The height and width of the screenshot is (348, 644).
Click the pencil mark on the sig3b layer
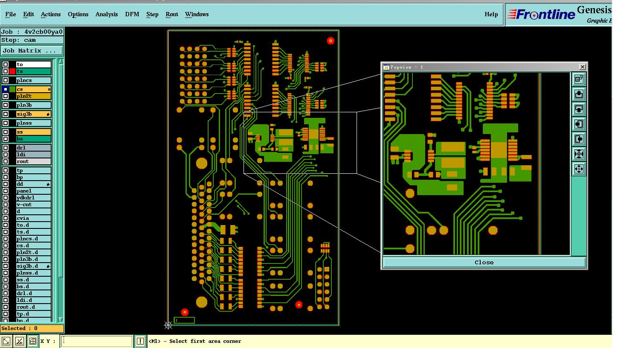click(48, 114)
